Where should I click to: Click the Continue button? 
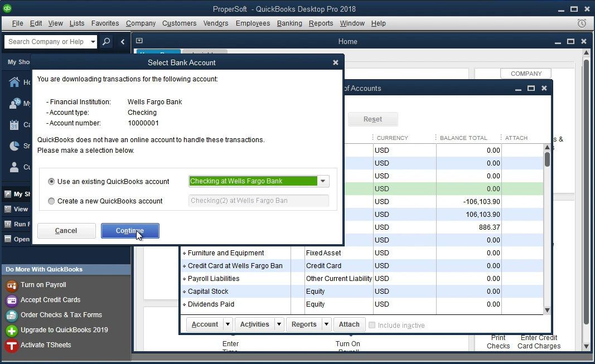tap(130, 231)
